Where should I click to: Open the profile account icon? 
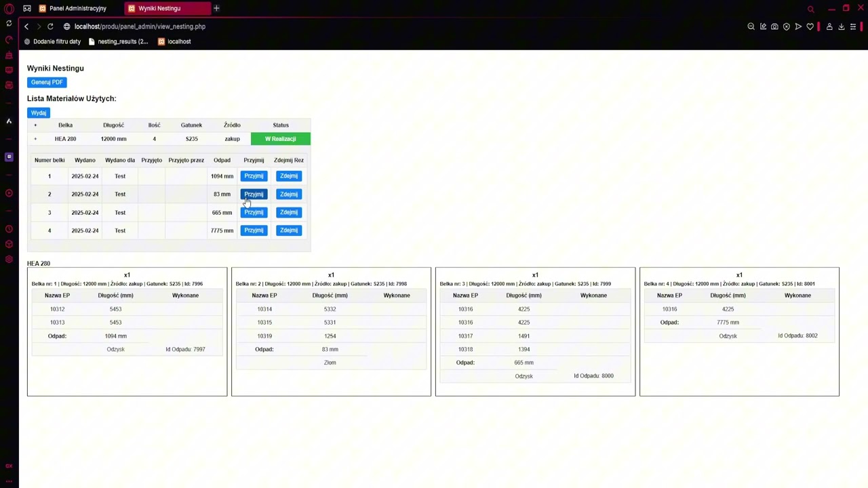tap(829, 26)
